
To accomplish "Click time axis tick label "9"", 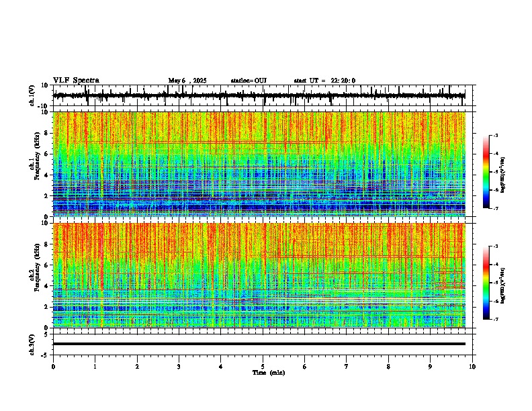I will (x=430, y=367).
